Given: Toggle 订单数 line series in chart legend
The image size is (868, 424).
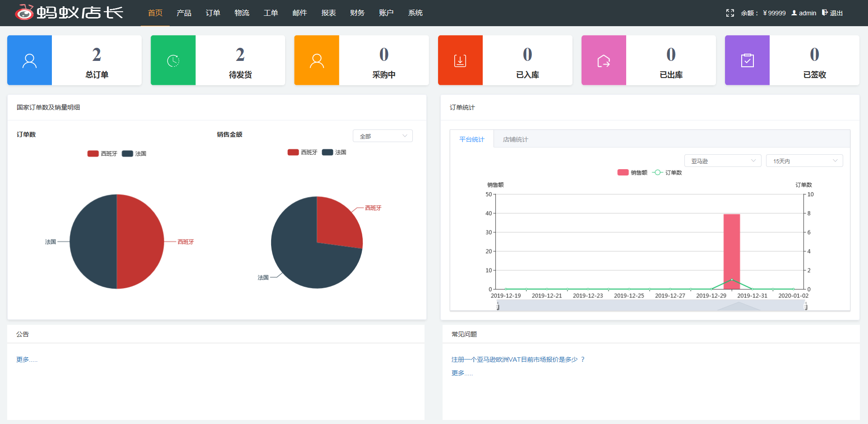Looking at the screenshot, I should coord(667,172).
